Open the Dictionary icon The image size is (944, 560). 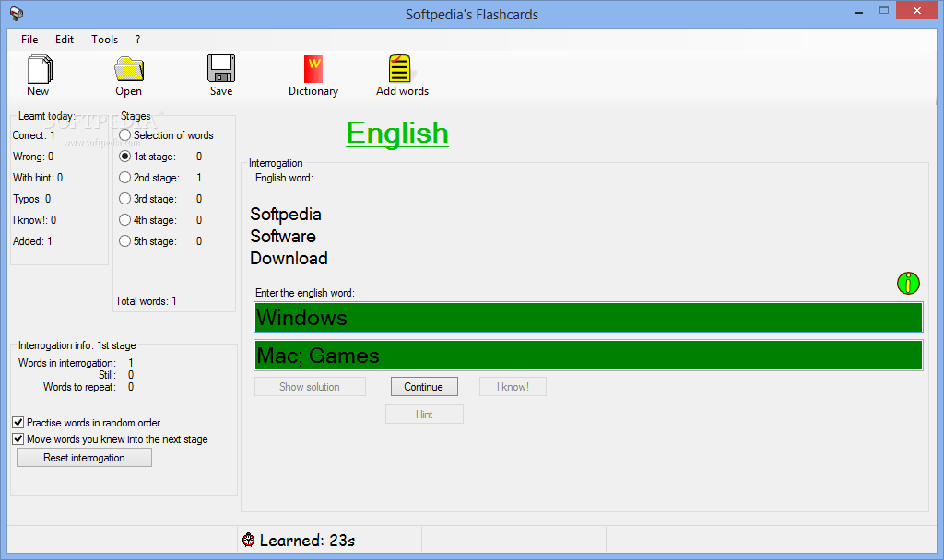pos(313,68)
